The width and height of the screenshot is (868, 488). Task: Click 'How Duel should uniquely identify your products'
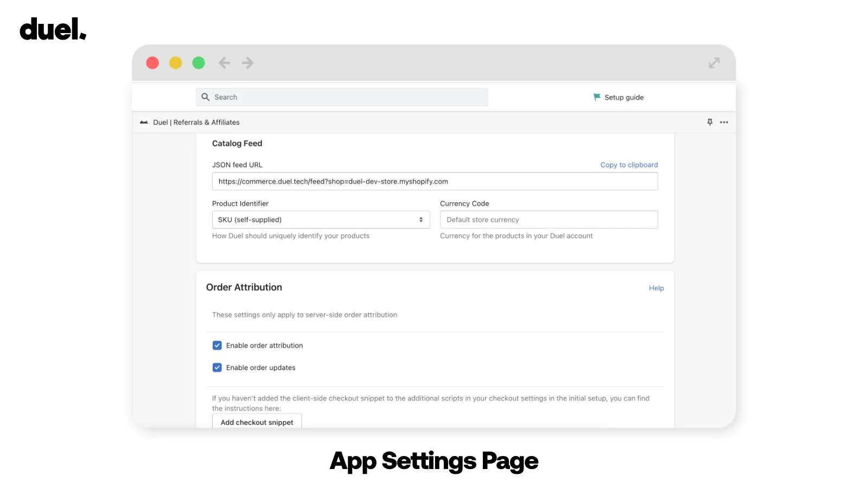[x=291, y=236]
